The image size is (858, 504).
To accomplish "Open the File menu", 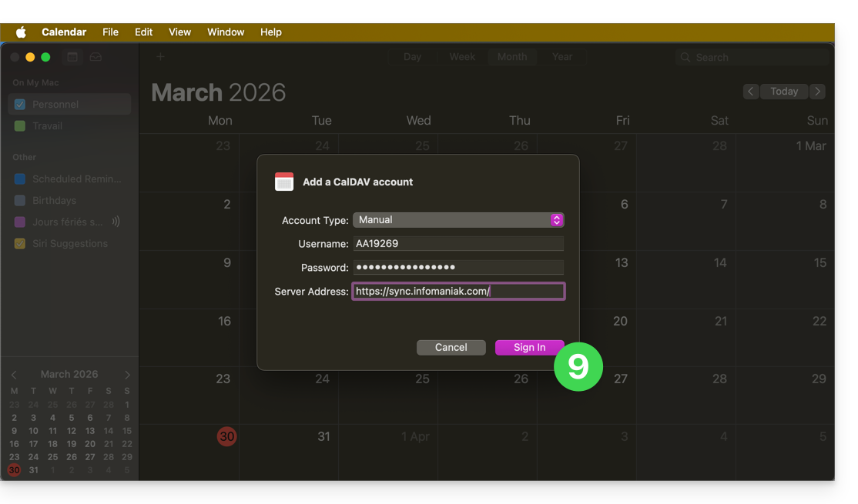I will pos(110,32).
